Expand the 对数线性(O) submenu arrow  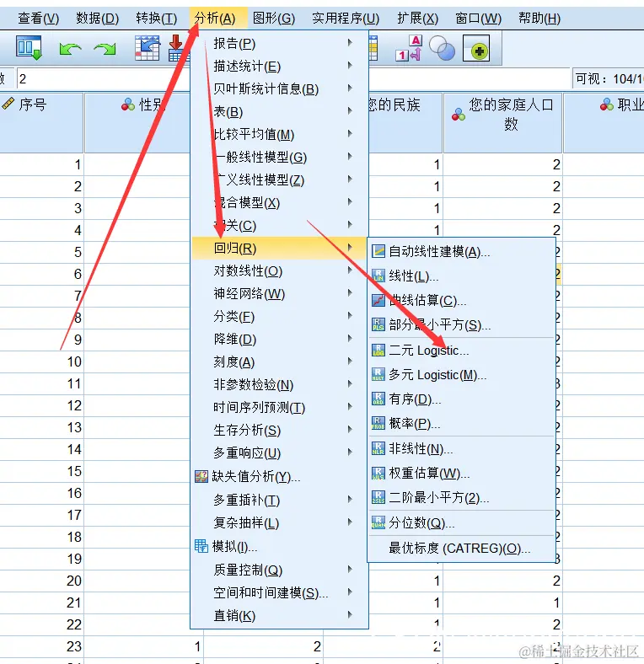pos(350,270)
